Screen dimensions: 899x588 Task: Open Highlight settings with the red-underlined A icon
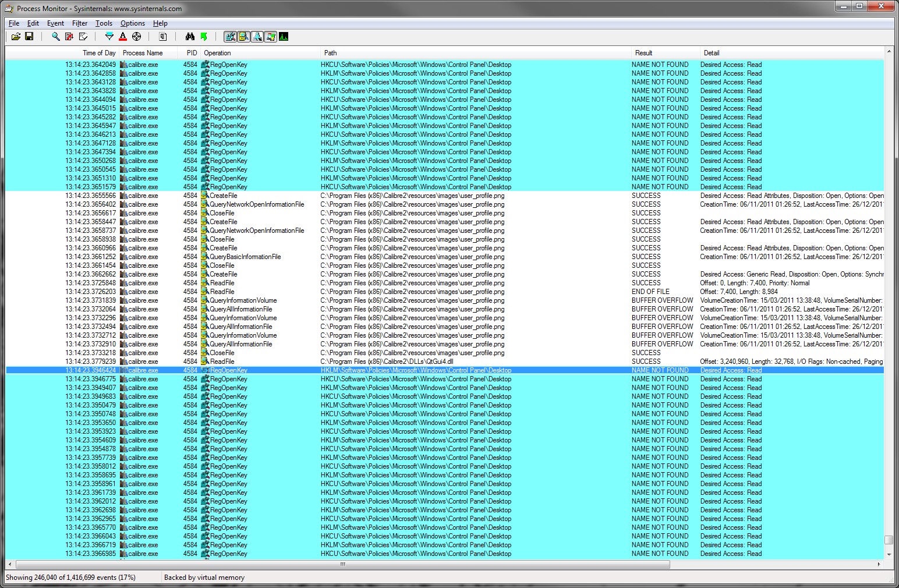[123, 37]
